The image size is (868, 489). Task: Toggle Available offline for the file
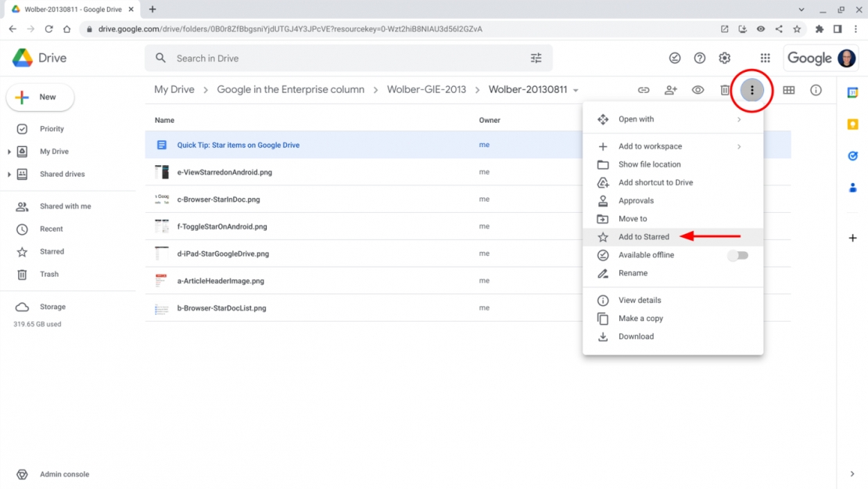(x=737, y=255)
